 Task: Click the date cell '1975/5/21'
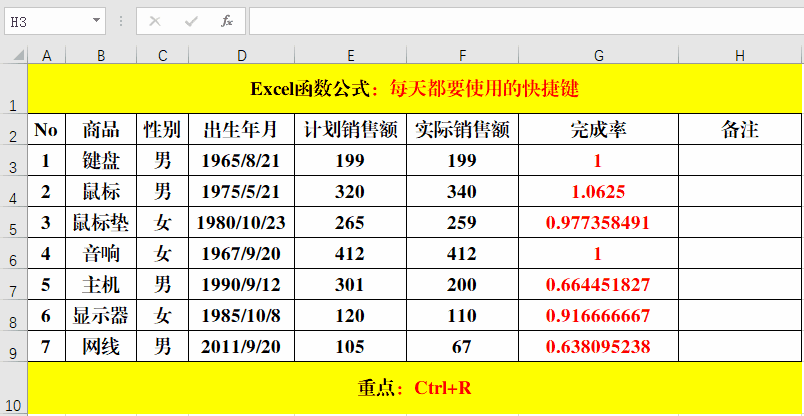(x=242, y=191)
